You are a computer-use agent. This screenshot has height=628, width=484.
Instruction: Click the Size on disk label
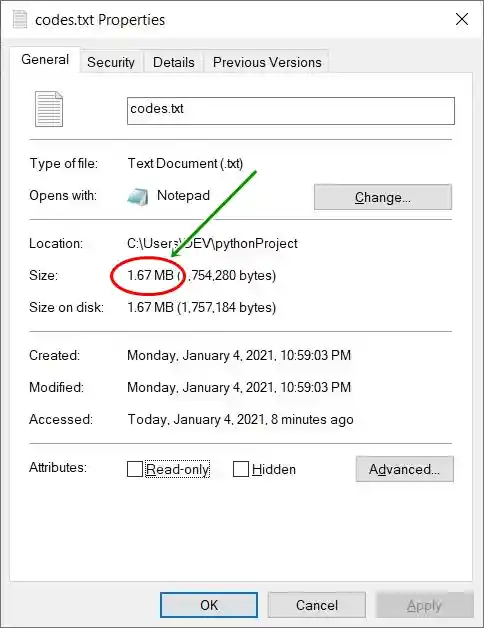[x=66, y=308]
